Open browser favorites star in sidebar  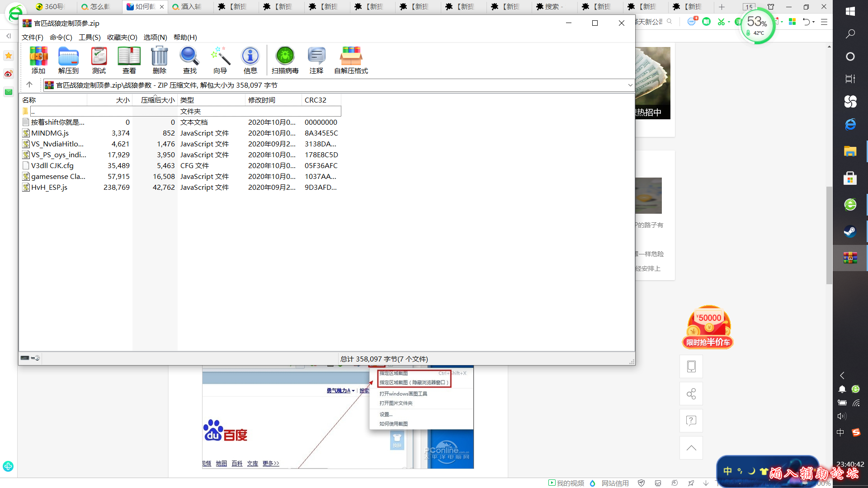[x=8, y=56]
